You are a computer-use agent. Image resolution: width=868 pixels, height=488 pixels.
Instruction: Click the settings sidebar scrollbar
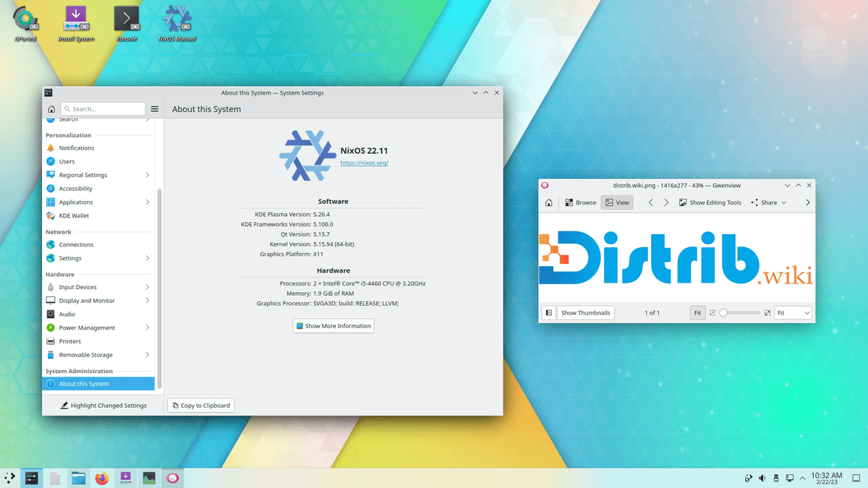(159, 289)
